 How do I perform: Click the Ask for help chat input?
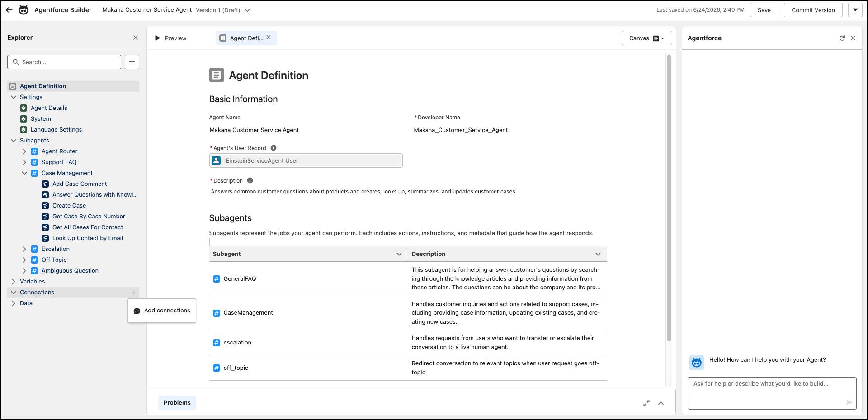(772, 393)
